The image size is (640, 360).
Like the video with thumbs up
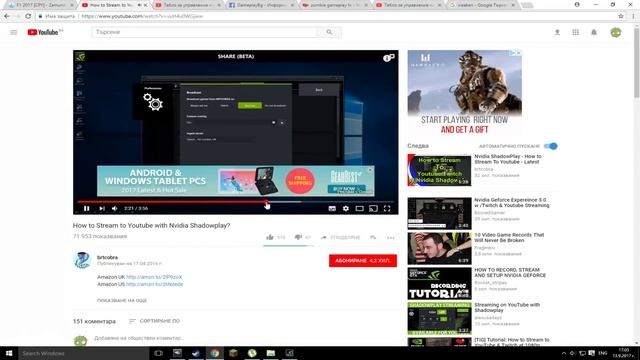tap(270, 237)
